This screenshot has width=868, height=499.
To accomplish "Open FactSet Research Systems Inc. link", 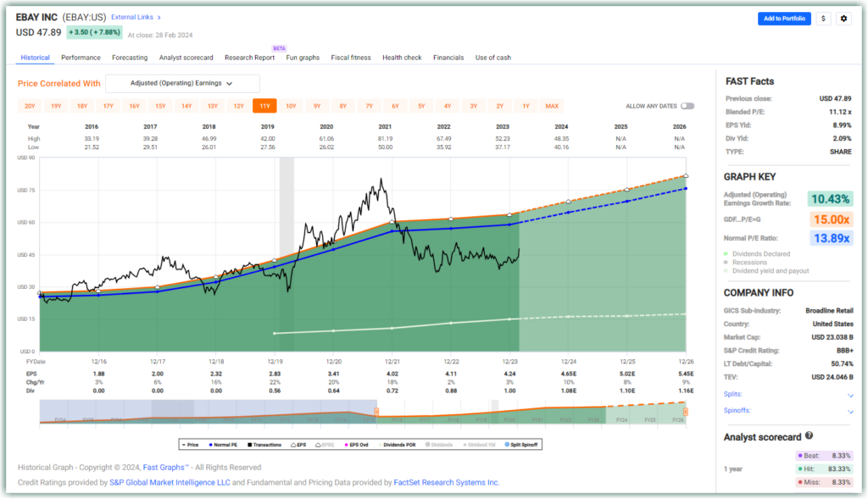I will tap(446, 483).
